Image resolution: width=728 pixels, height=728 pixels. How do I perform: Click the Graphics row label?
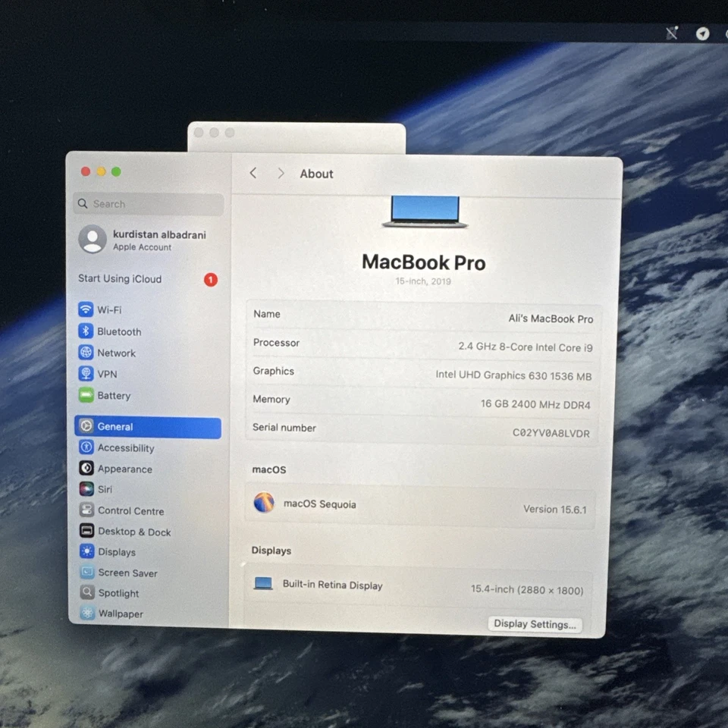274,371
